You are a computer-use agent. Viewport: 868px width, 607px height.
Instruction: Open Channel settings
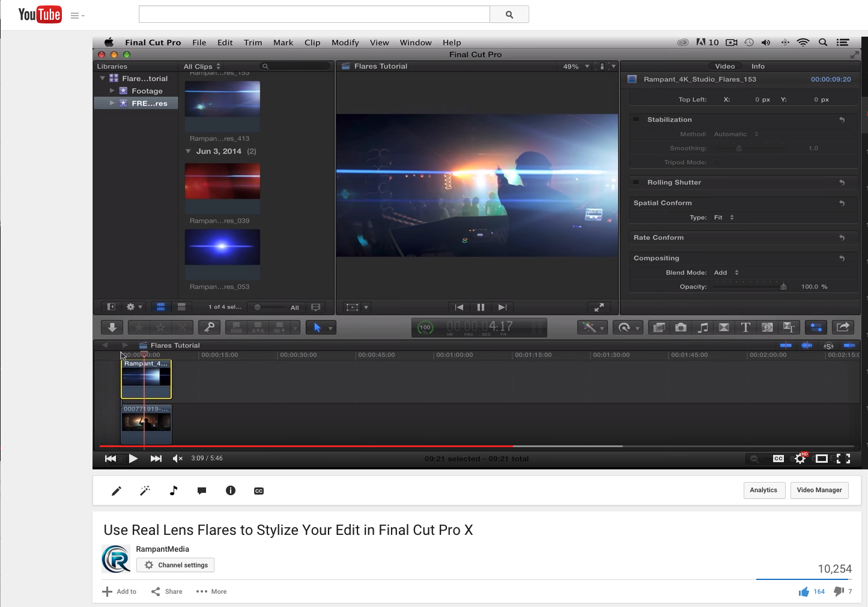(175, 566)
